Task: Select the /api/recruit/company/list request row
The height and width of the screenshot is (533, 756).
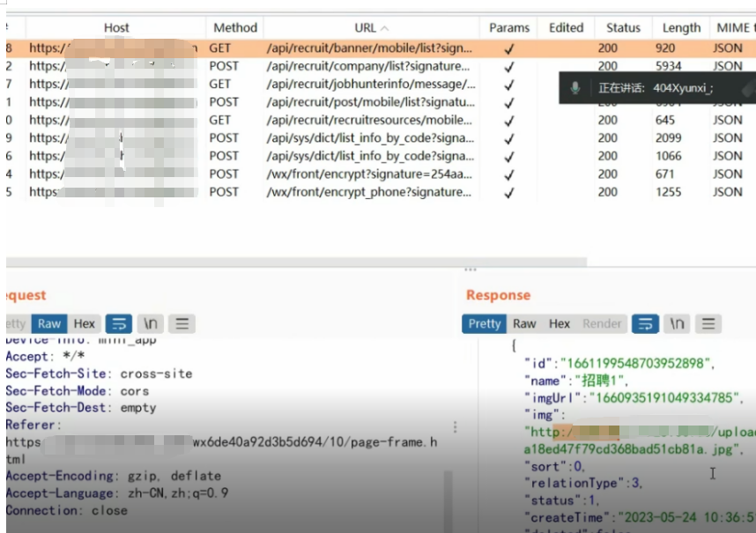Action: coord(368,66)
